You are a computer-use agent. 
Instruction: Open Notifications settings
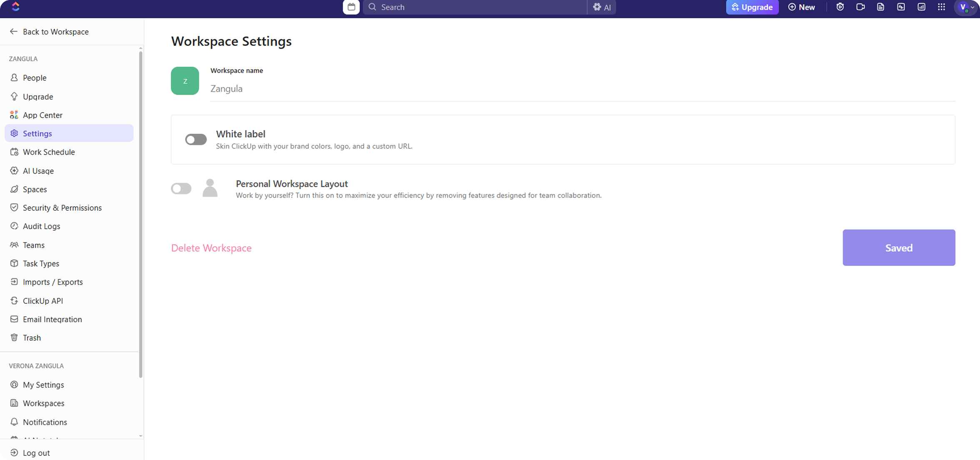pyautogui.click(x=69, y=422)
